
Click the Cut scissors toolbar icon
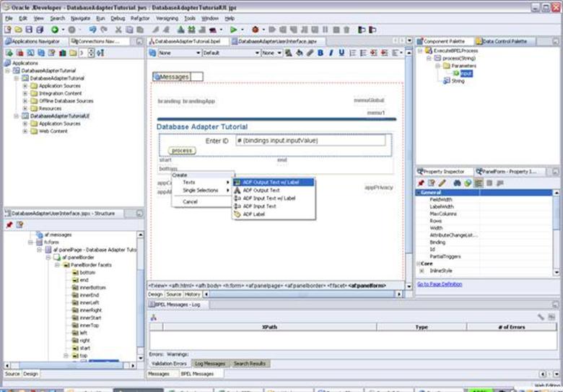click(118, 30)
